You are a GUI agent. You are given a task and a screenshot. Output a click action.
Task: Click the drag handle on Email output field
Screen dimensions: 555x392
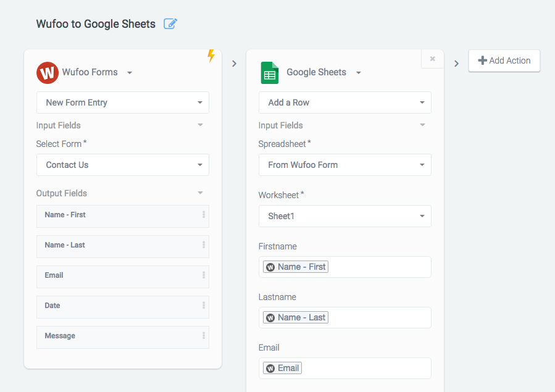click(x=204, y=275)
